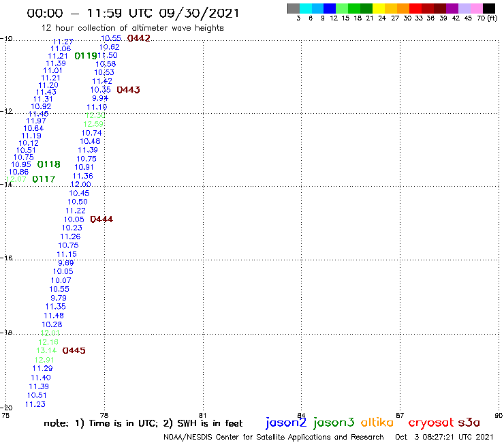Image resolution: width=504 pixels, height=443 pixels.
Task: Click the 10.35 wave height value
Action: point(101,90)
